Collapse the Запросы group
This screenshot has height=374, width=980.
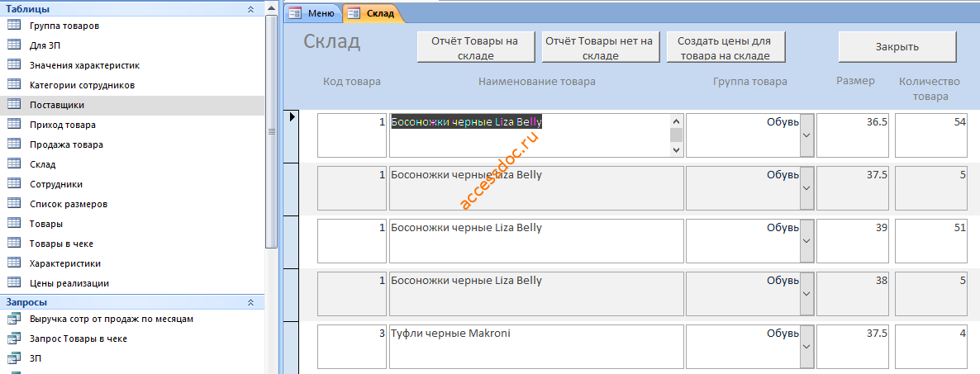tap(250, 302)
